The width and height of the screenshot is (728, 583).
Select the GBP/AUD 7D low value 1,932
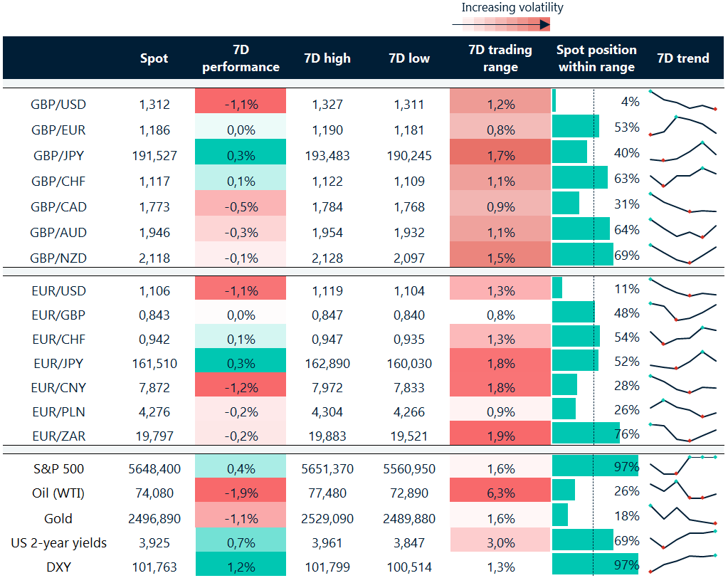[408, 233]
